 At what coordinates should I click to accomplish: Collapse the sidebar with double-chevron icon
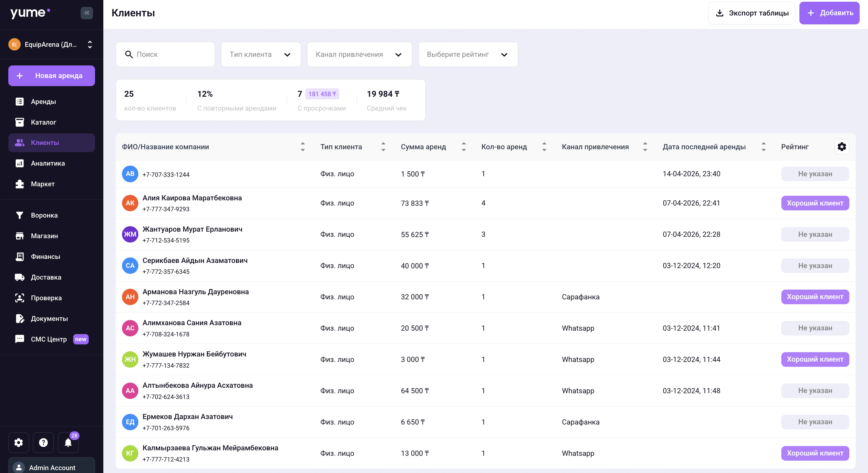[x=87, y=13]
